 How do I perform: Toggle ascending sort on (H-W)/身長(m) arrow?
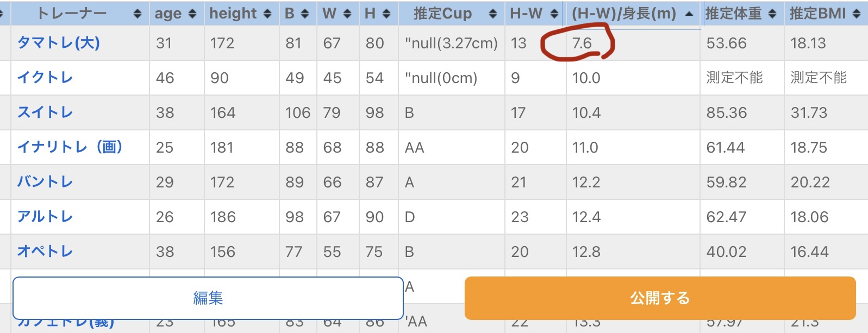689,14
